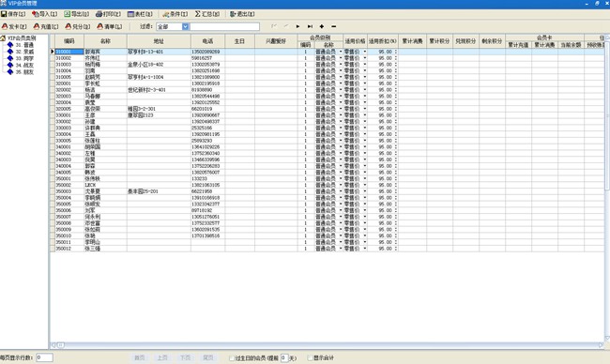Click the 尾页 last page button
This screenshot has width=610, height=364.
click(208, 357)
